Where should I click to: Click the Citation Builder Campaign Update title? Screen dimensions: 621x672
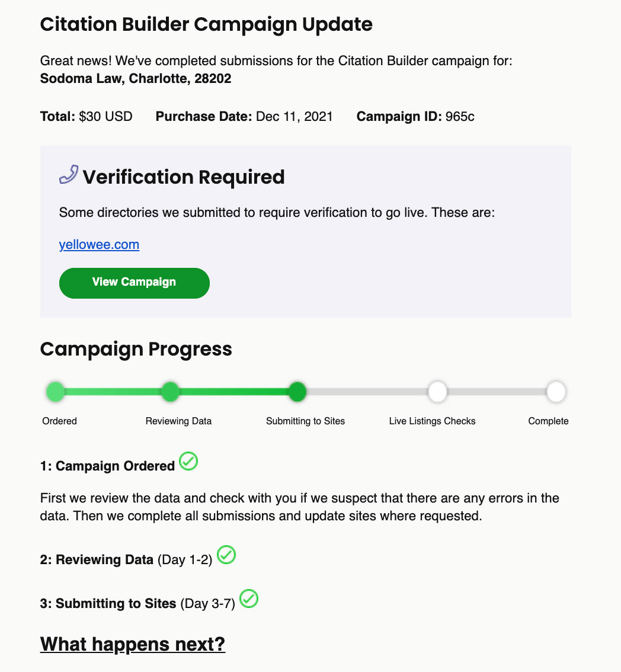click(206, 24)
